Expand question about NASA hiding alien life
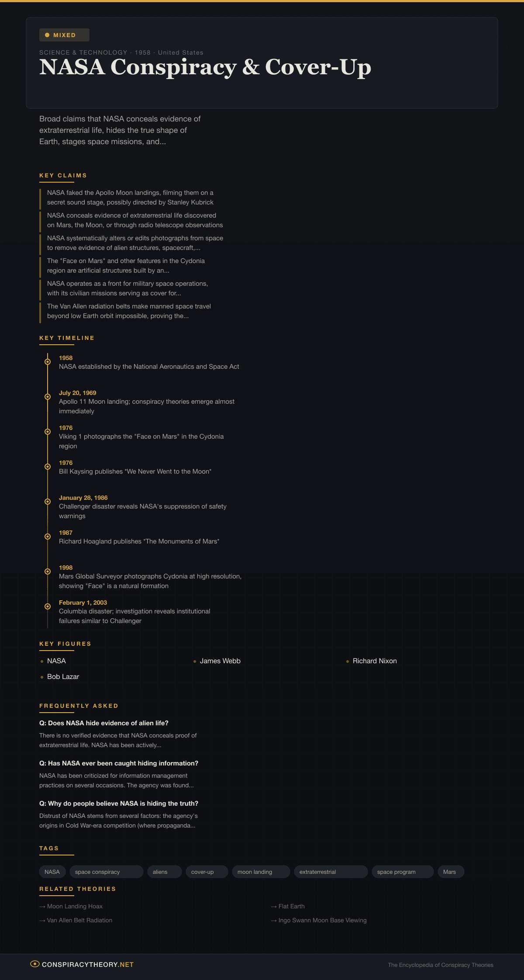 click(x=104, y=723)
